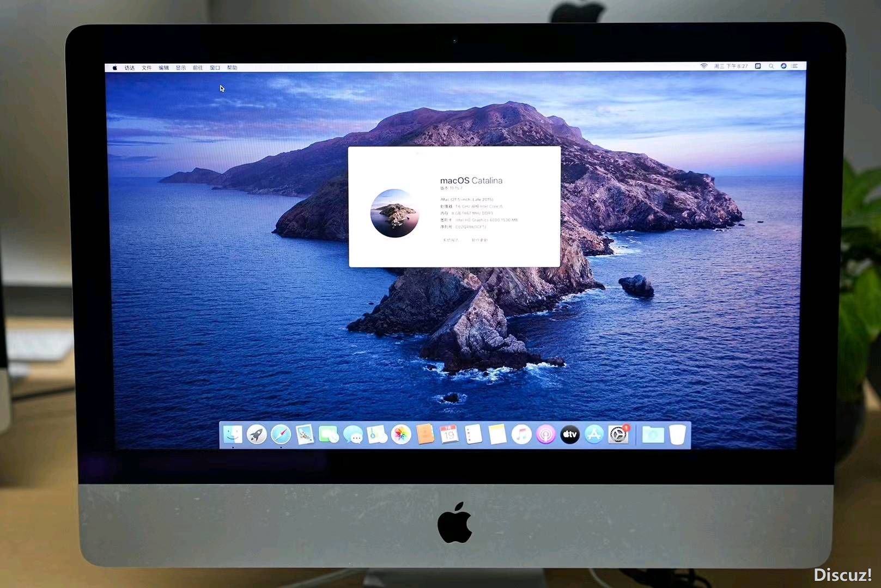Open App Store from the Dock
The height and width of the screenshot is (588, 881).
(x=594, y=434)
